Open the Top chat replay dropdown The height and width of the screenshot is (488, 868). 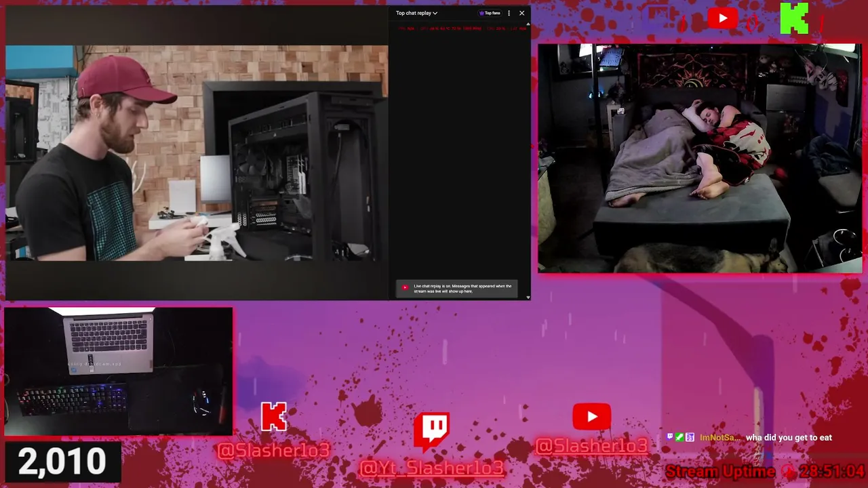tap(416, 13)
